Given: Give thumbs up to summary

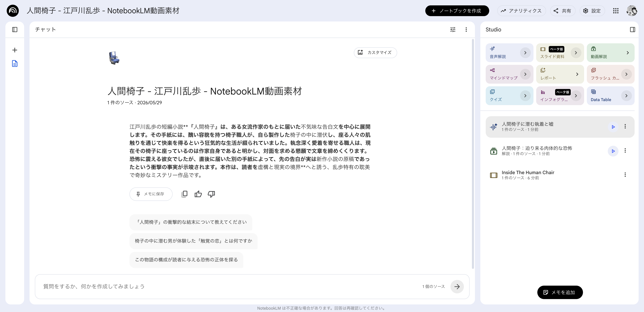Looking at the screenshot, I should [198, 194].
